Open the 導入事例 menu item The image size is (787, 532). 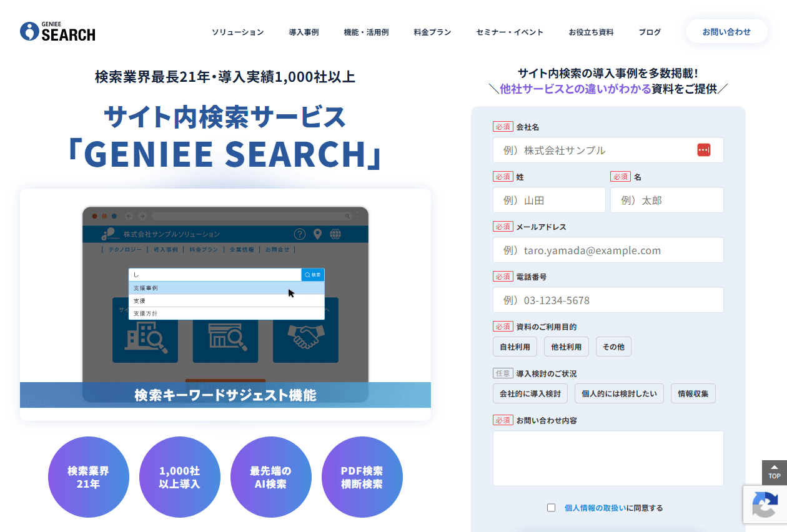pos(304,32)
